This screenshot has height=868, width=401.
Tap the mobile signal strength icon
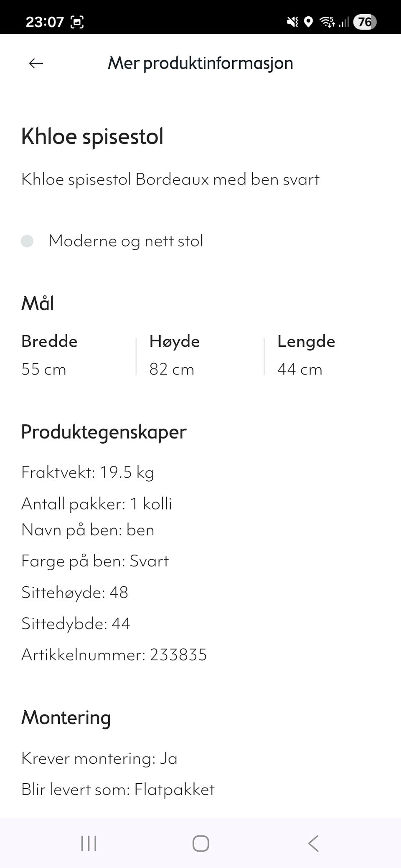[x=344, y=21]
